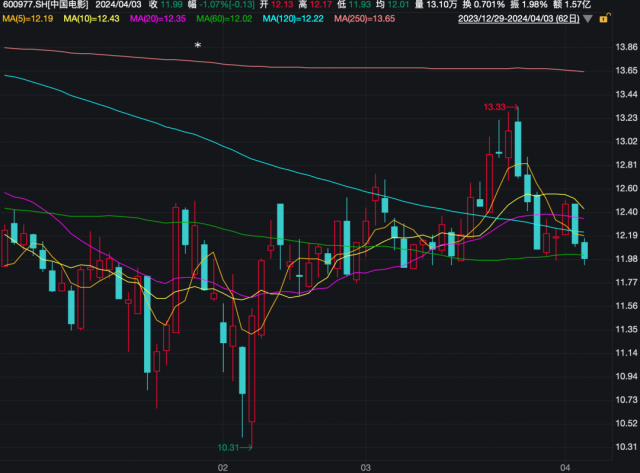The width and height of the screenshot is (640, 473).
Task: Select the MA(120)=12.22 indicator label
Action: (x=293, y=19)
